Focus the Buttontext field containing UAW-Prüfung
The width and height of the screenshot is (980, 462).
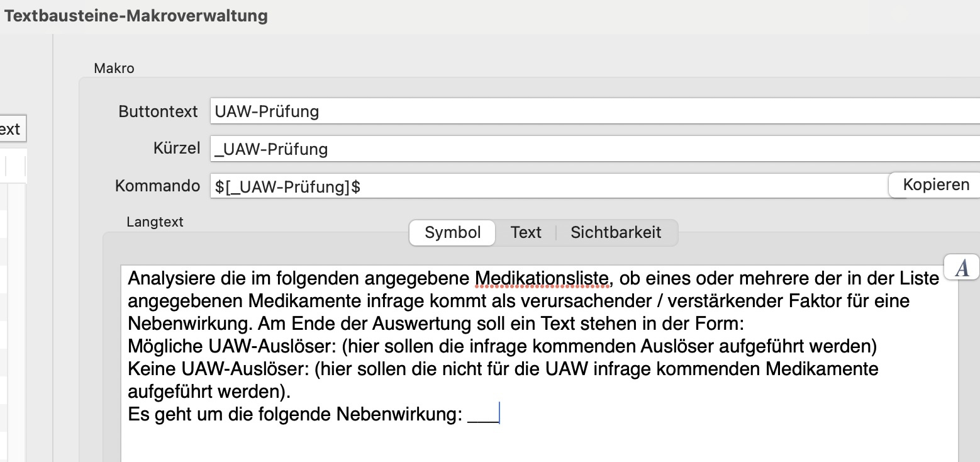pyautogui.click(x=595, y=111)
